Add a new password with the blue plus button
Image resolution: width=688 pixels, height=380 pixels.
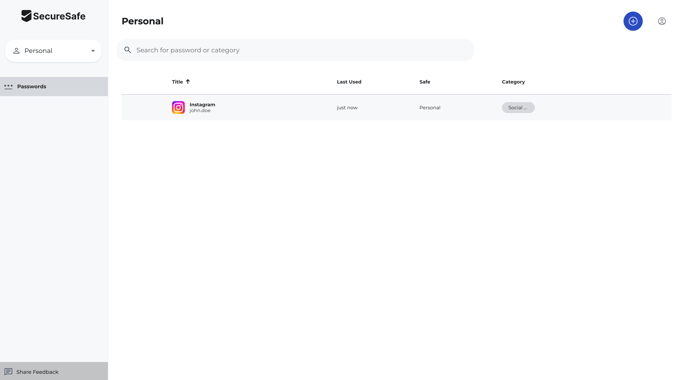click(x=633, y=21)
